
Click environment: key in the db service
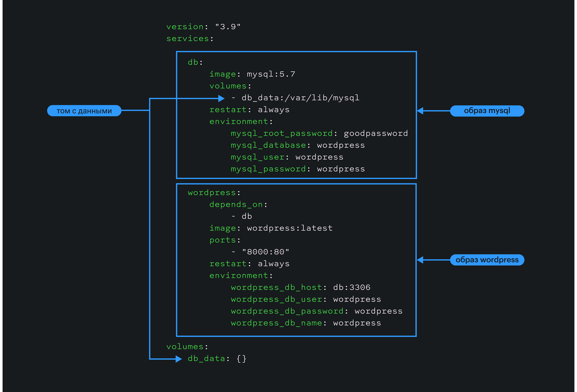click(x=241, y=122)
